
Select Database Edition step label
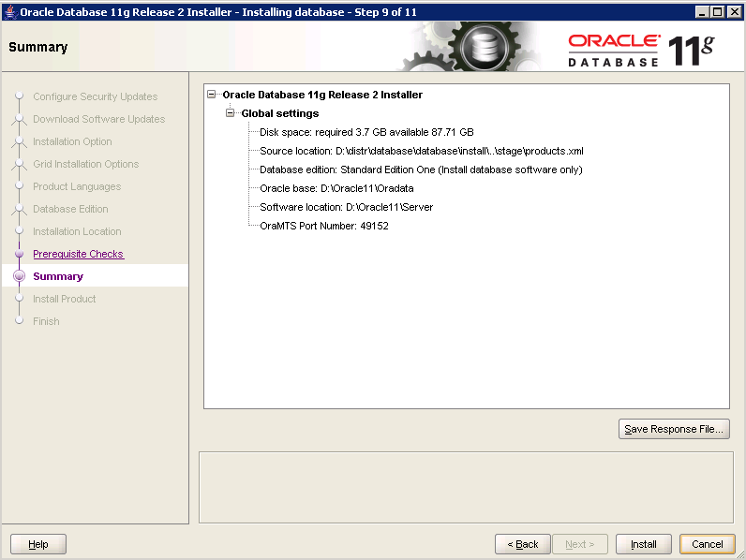(x=70, y=209)
